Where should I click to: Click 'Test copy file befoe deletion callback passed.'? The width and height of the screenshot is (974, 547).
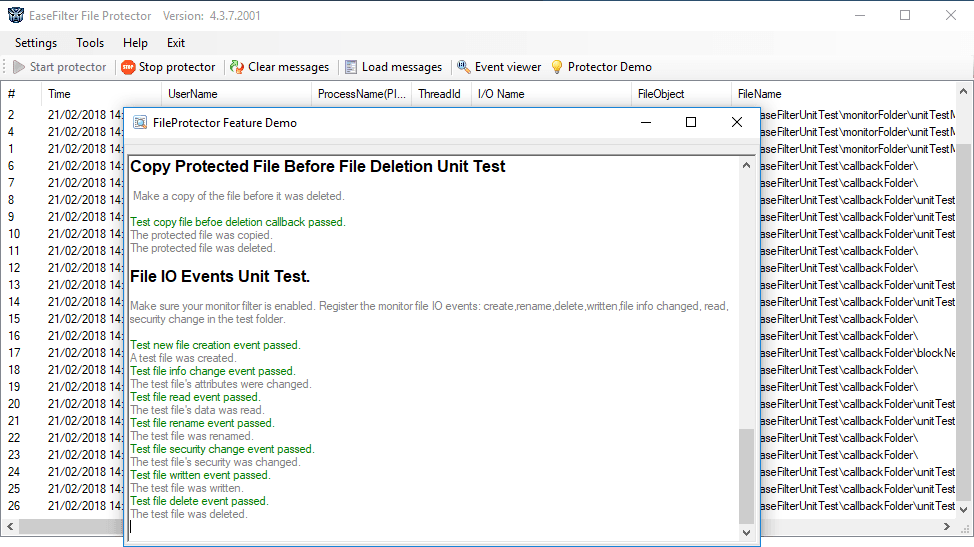click(x=238, y=222)
